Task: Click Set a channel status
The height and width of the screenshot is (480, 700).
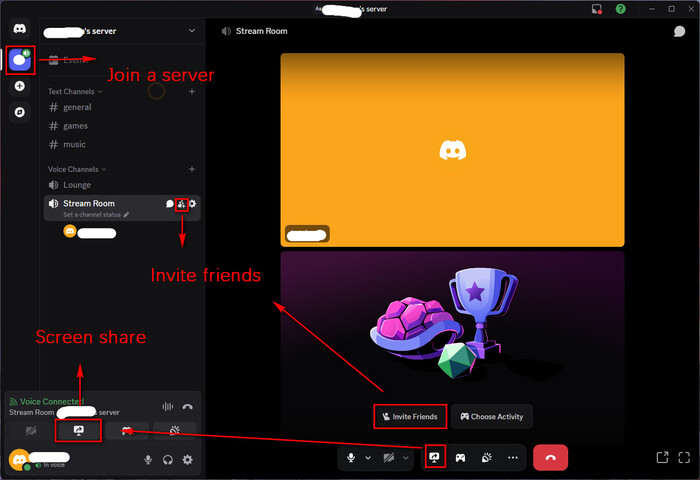Action: [96, 215]
